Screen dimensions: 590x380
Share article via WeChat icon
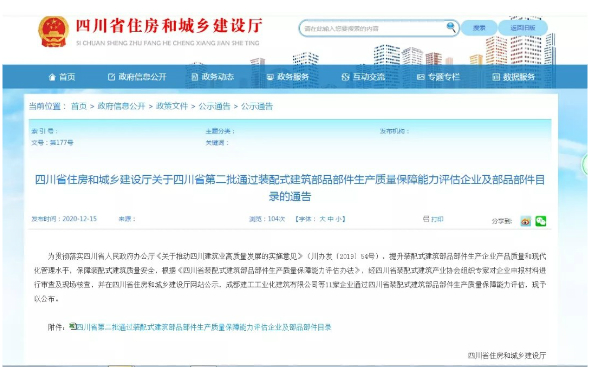541,221
